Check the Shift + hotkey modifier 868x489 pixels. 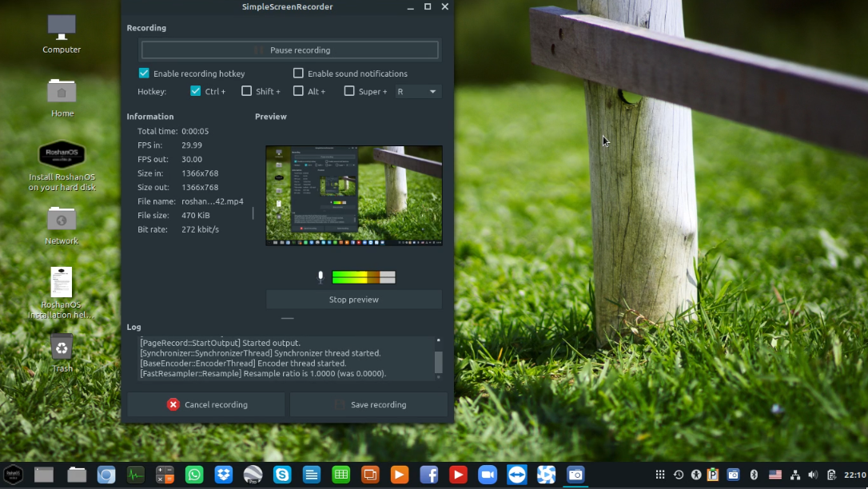pyautogui.click(x=247, y=91)
